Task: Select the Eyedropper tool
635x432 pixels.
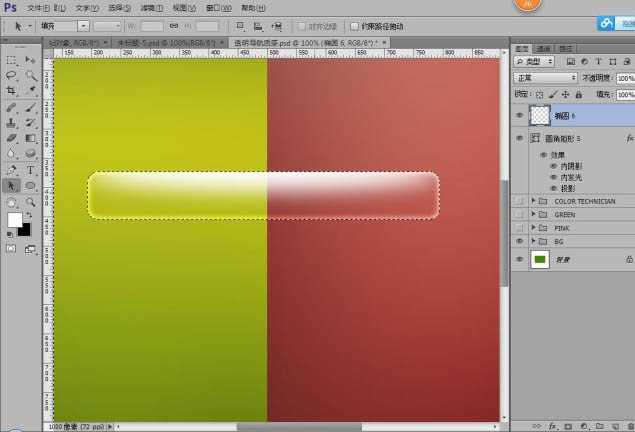Action: point(31,90)
